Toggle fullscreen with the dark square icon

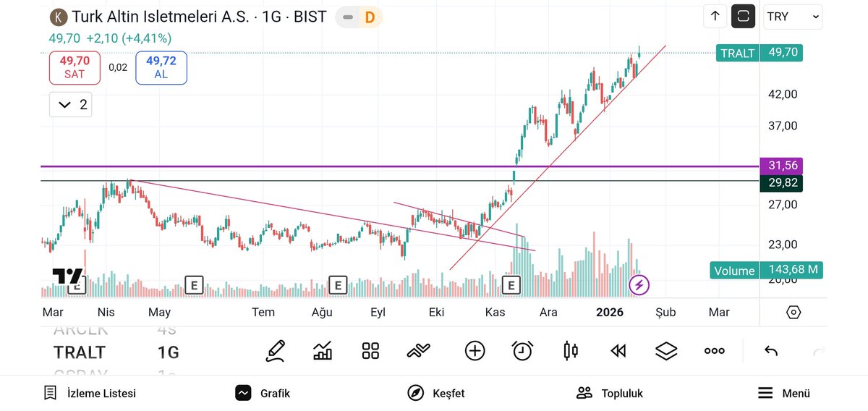click(x=743, y=16)
